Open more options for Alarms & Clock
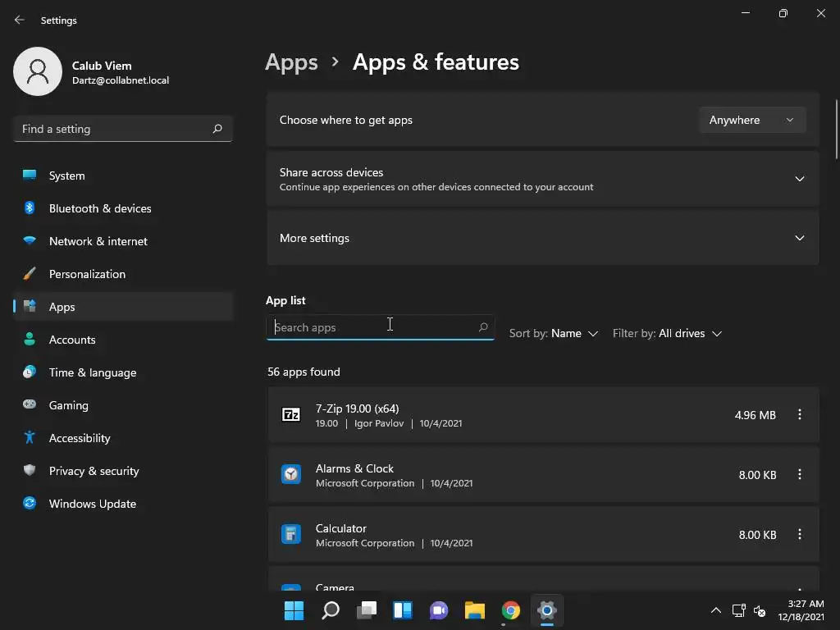 799,475
